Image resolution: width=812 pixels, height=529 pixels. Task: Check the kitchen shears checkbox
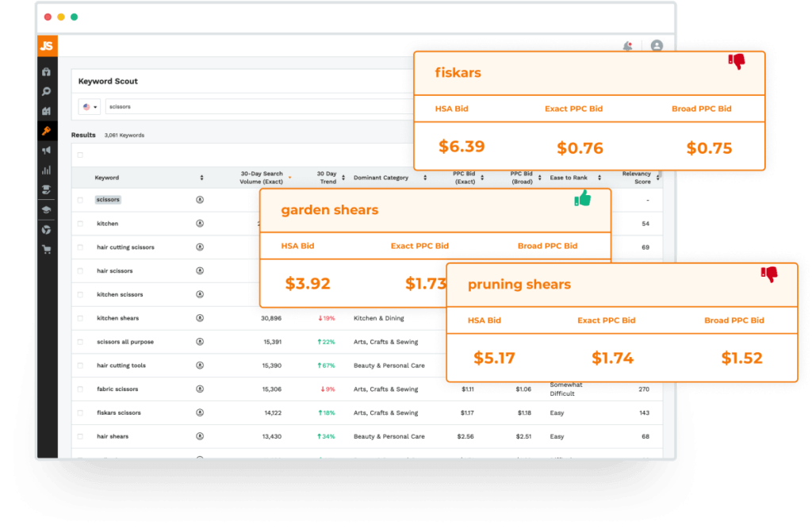pos(80,318)
